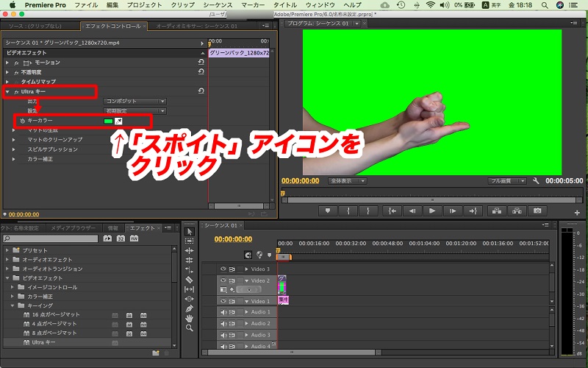
Task: Expand マットのクリーンアップ section
Action: [14, 140]
